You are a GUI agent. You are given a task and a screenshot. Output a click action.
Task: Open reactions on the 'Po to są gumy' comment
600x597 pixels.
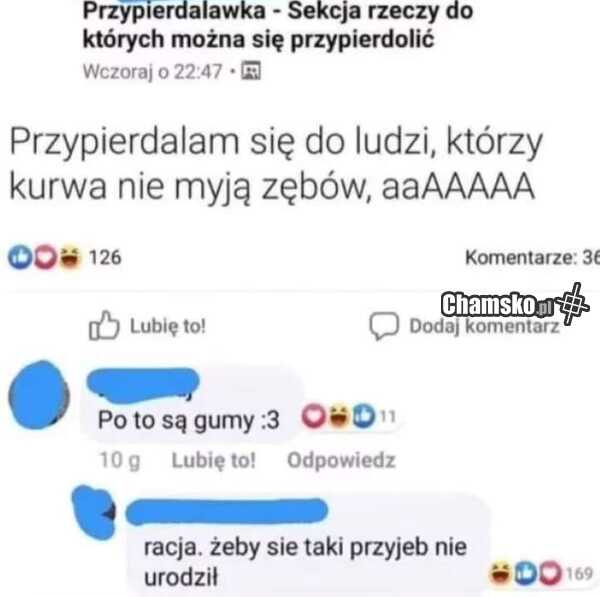[349, 416]
